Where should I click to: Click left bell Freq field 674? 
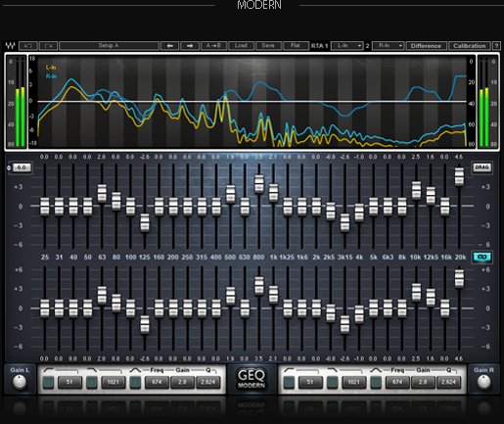click(x=157, y=382)
